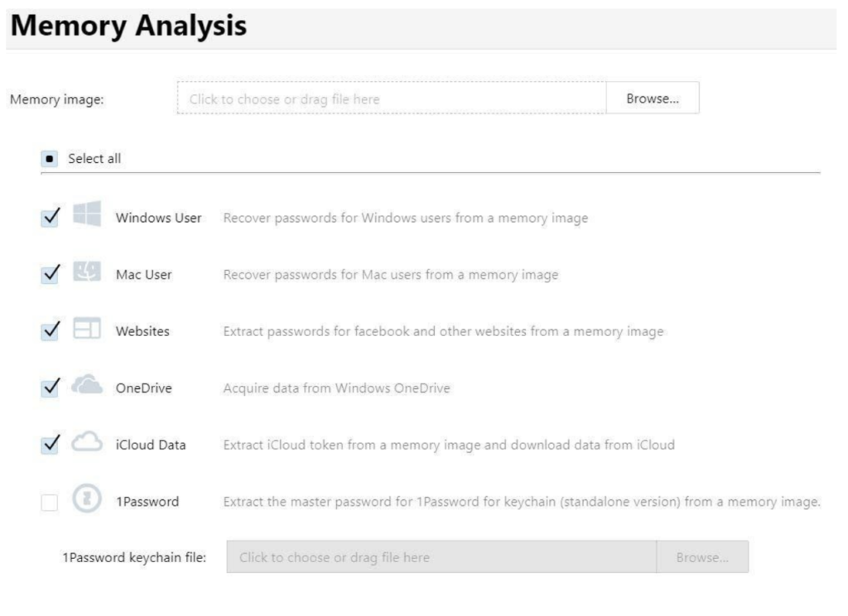
Task: Click the Windows logo icon
Action: click(x=87, y=213)
